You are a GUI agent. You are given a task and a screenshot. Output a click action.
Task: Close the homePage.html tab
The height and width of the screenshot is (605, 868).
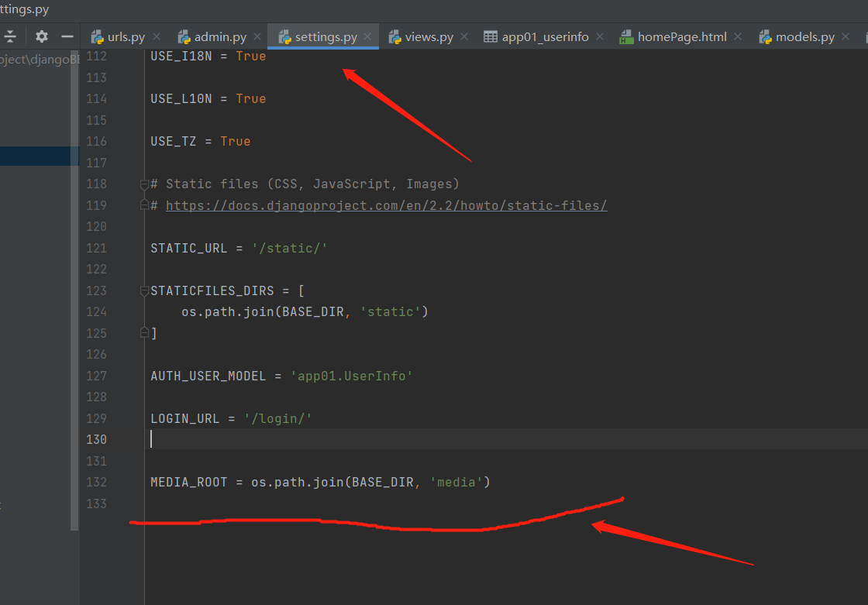tap(738, 36)
